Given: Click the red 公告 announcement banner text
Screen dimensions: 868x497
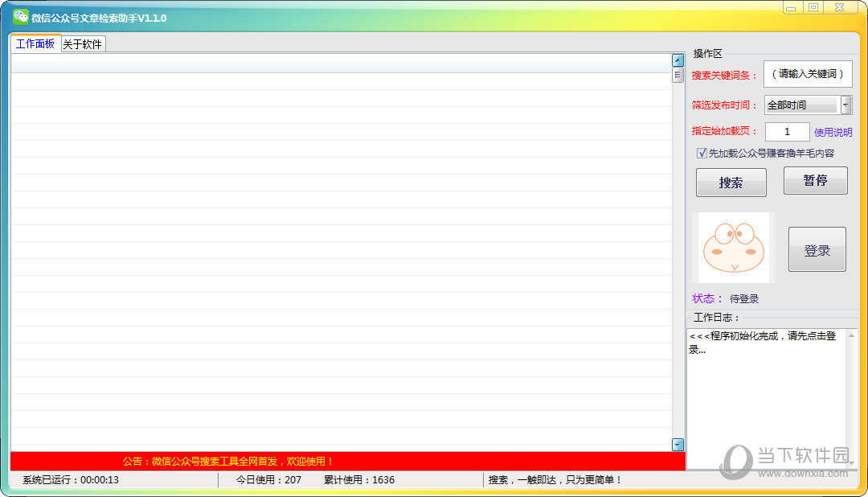Looking at the screenshot, I should 228,461.
